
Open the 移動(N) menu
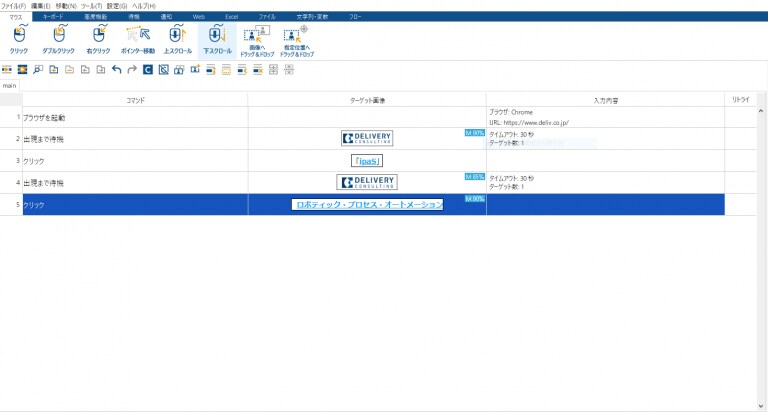66,6
